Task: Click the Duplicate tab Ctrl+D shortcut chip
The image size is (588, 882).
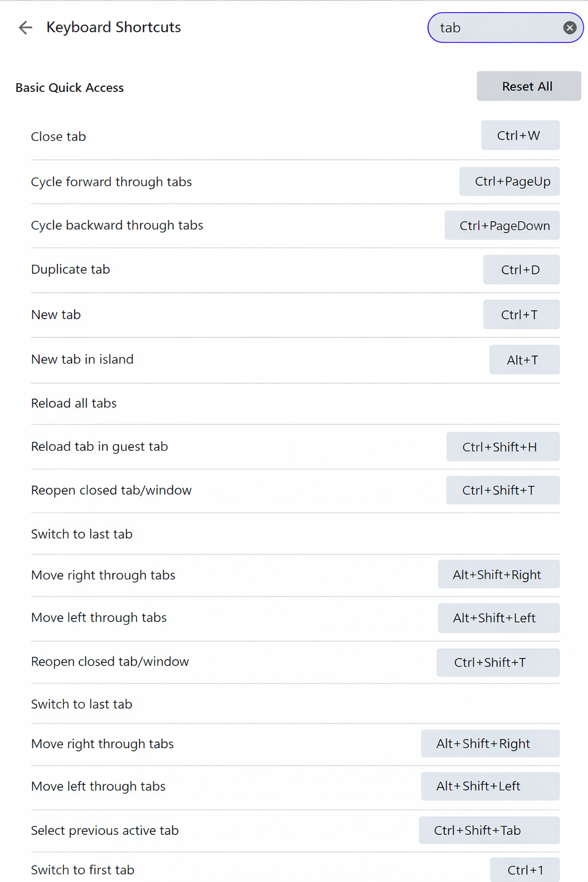Action: (521, 269)
